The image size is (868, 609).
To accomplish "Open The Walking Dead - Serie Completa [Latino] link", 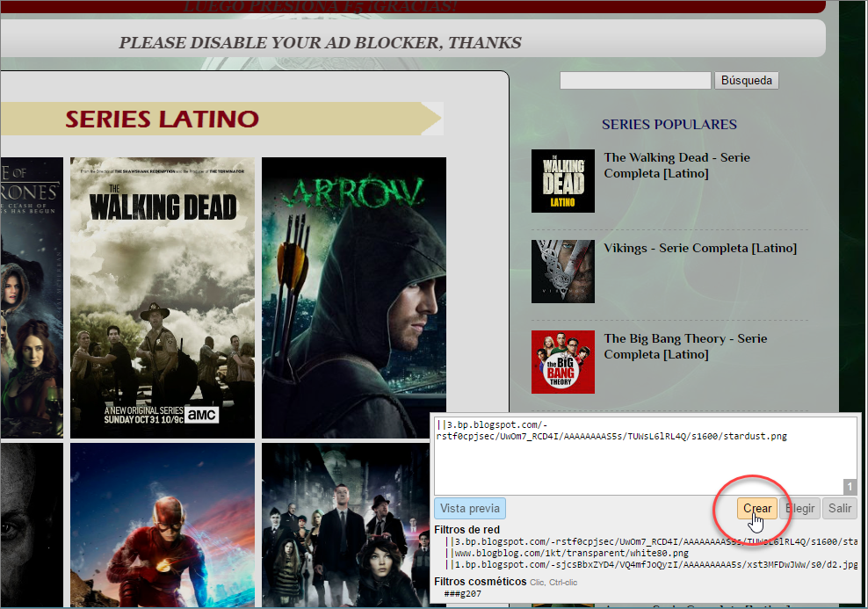I will coord(676,165).
